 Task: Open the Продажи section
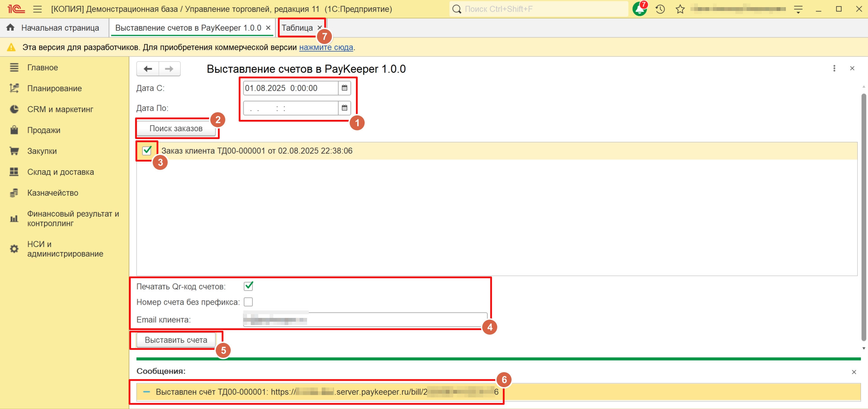pos(44,130)
